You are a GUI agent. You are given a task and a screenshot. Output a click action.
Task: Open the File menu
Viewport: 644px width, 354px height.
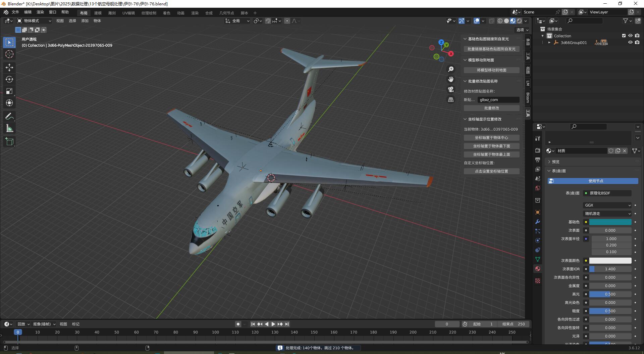click(15, 12)
